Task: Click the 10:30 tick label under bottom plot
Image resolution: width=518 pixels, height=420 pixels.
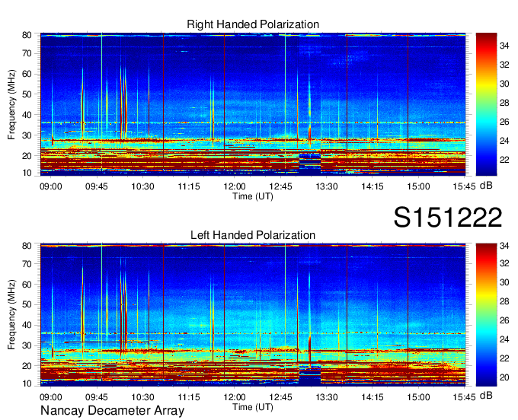Action: [142, 397]
